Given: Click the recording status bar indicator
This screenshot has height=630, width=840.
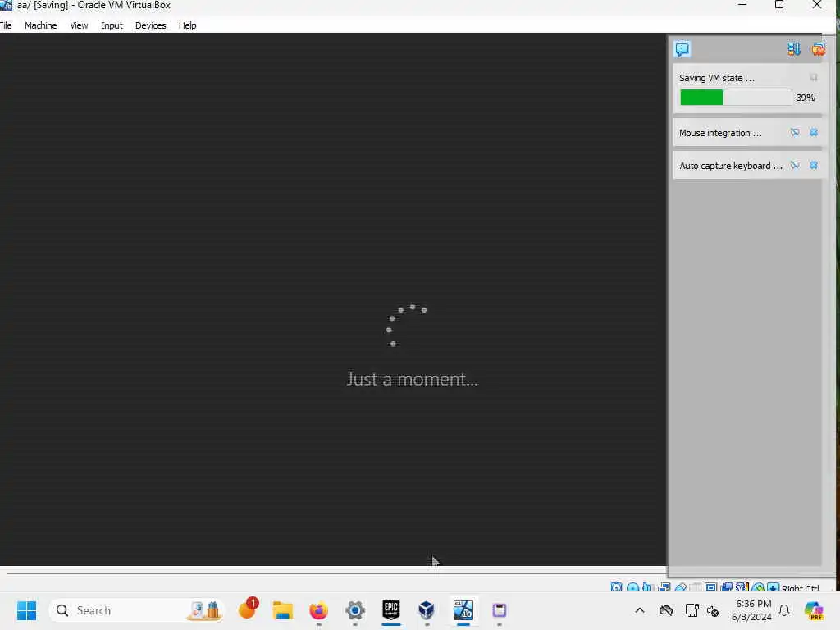Looking at the screenshot, I should tap(727, 587).
